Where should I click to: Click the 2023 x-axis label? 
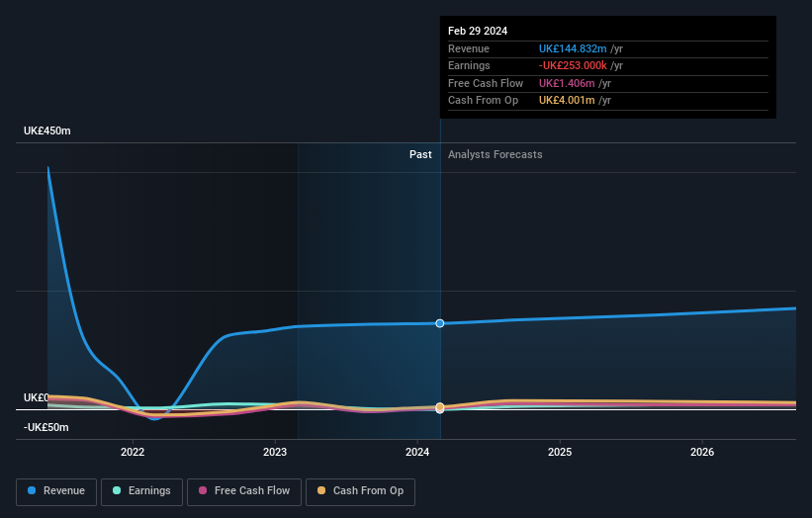click(275, 453)
